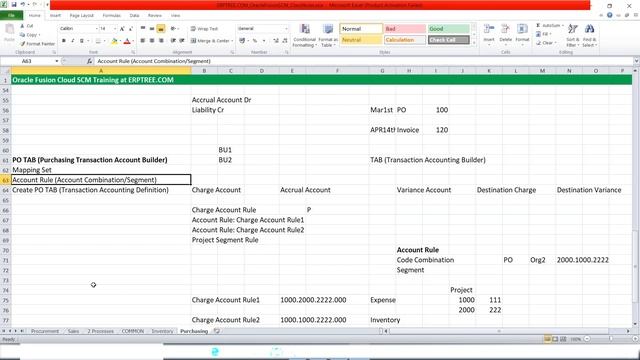Apply the red Font Color

[x=127, y=41]
